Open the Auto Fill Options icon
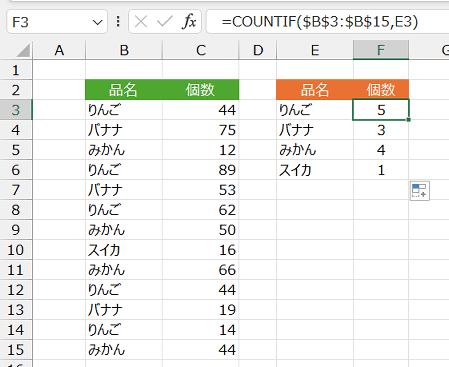The height and width of the screenshot is (367, 449). click(420, 191)
